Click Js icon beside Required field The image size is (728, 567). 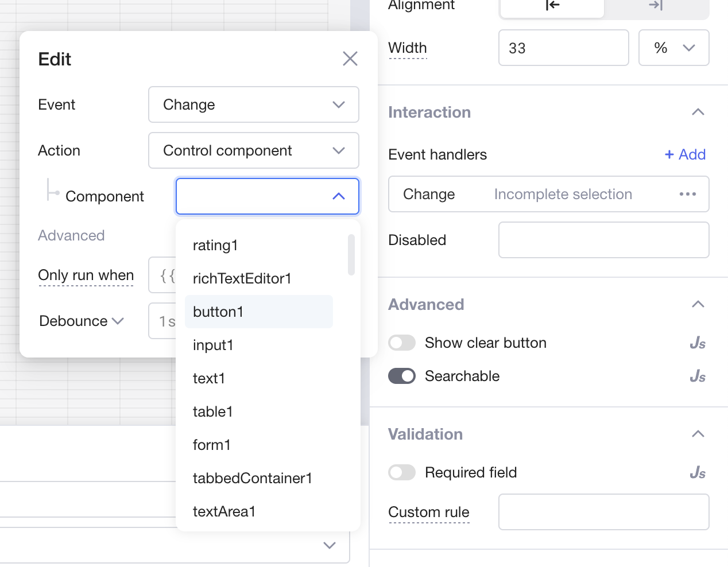(x=698, y=473)
